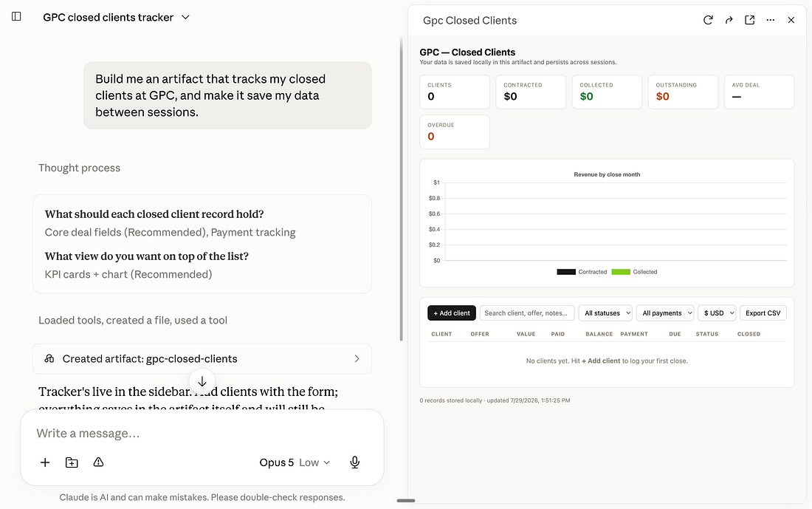The width and height of the screenshot is (812, 509).
Task: Expand the Thought process section
Action: 79,168
